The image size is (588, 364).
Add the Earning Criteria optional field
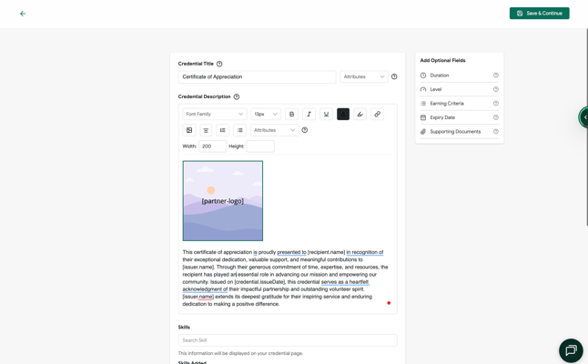pyautogui.click(x=460, y=104)
